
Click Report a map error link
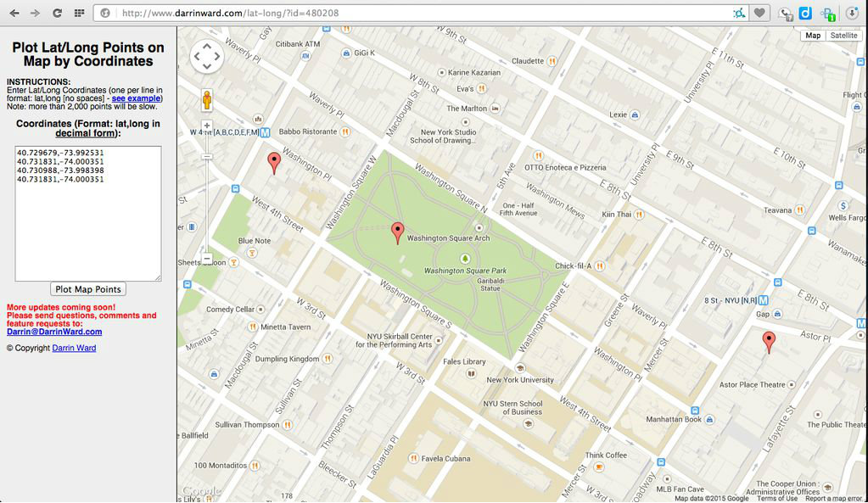tap(834, 499)
